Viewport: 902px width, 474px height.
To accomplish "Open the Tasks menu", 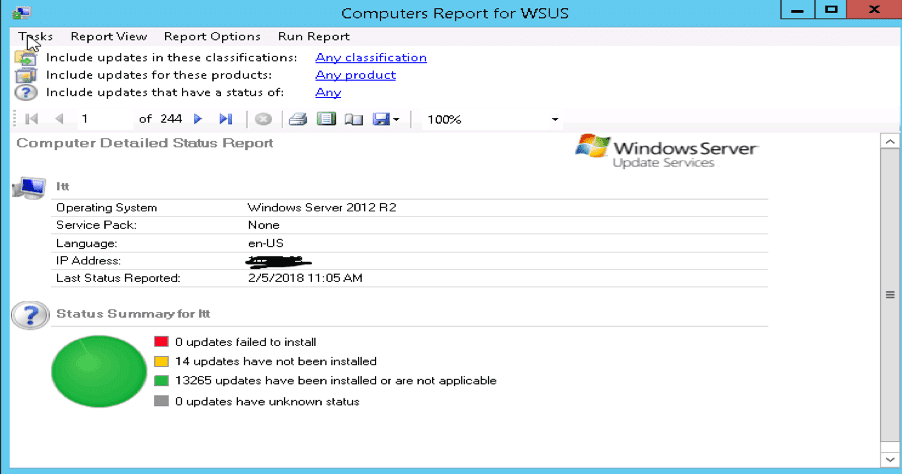I will [x=35, y=36].
